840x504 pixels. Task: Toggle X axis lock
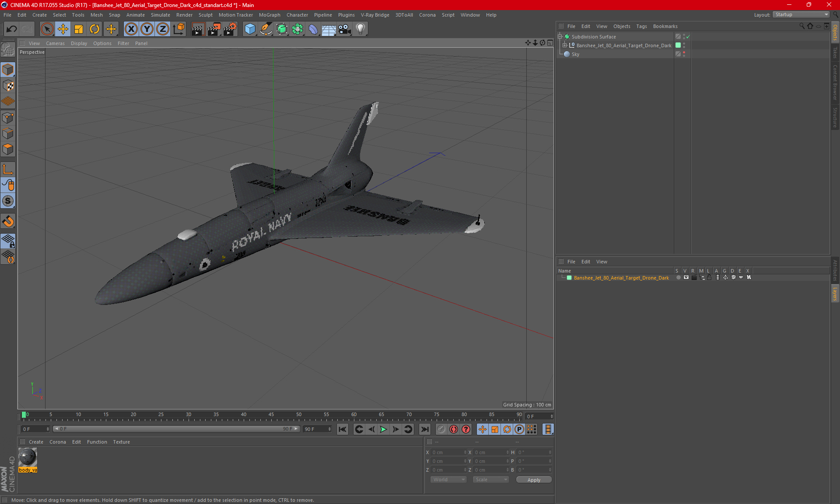pos(131,29)
